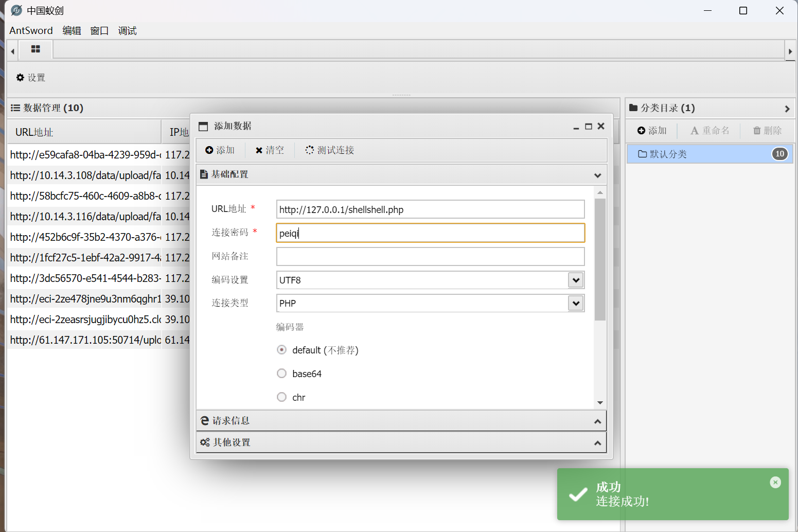798x532 pixels.
Task: Dismiss the 连接成功 notification
Action: (x=775, y=482)
